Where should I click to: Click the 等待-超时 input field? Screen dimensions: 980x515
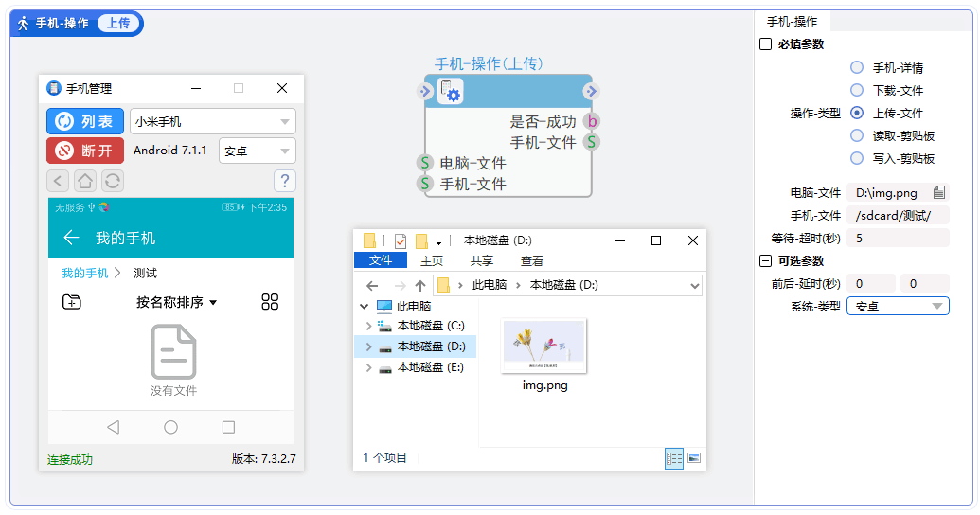coord(897,238)
